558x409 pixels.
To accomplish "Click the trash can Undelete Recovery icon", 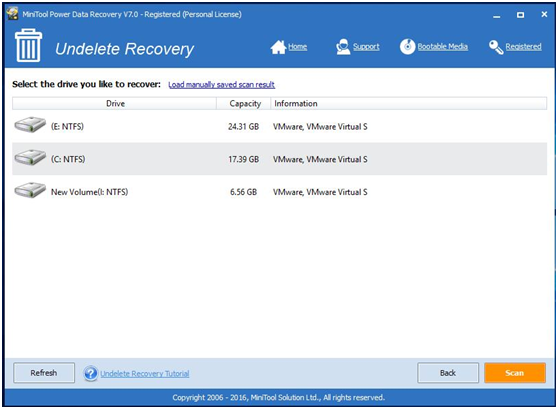I will (x=28, y=46).
